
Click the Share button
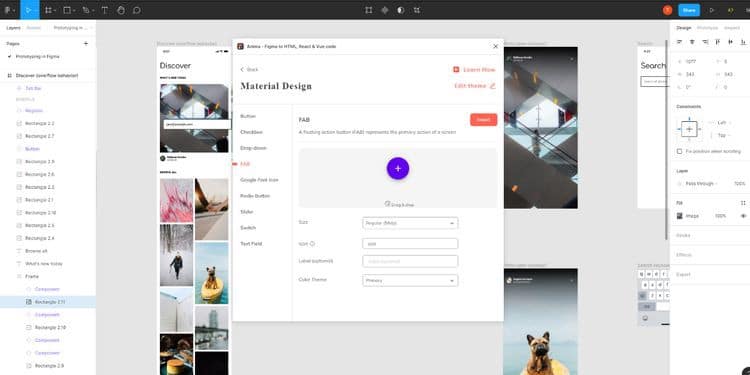689,10
